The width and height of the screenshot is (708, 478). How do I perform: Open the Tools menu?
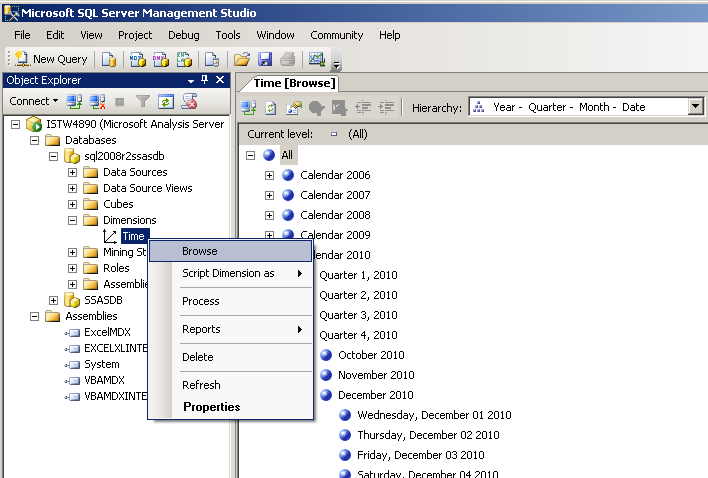pyautogui.click(x=228, y=35)
